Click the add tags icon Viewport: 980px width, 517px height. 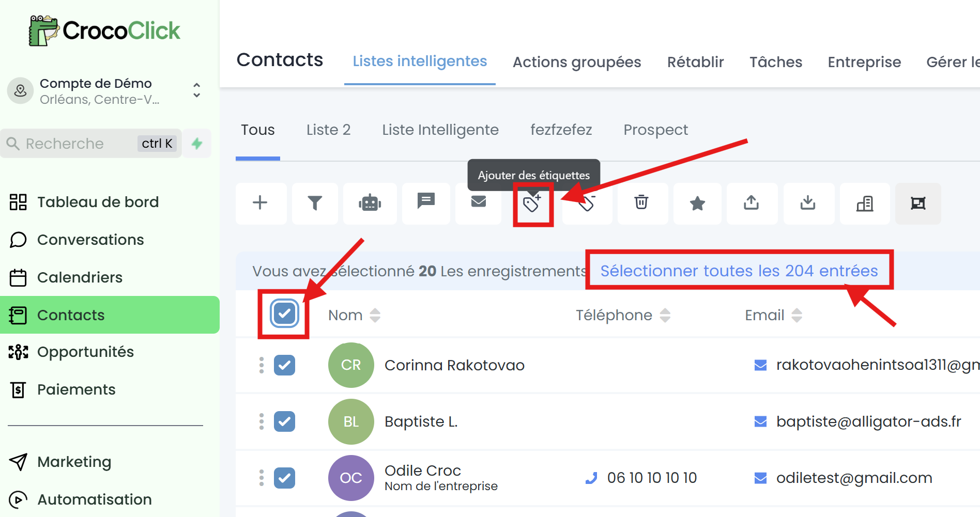point(532,204)
